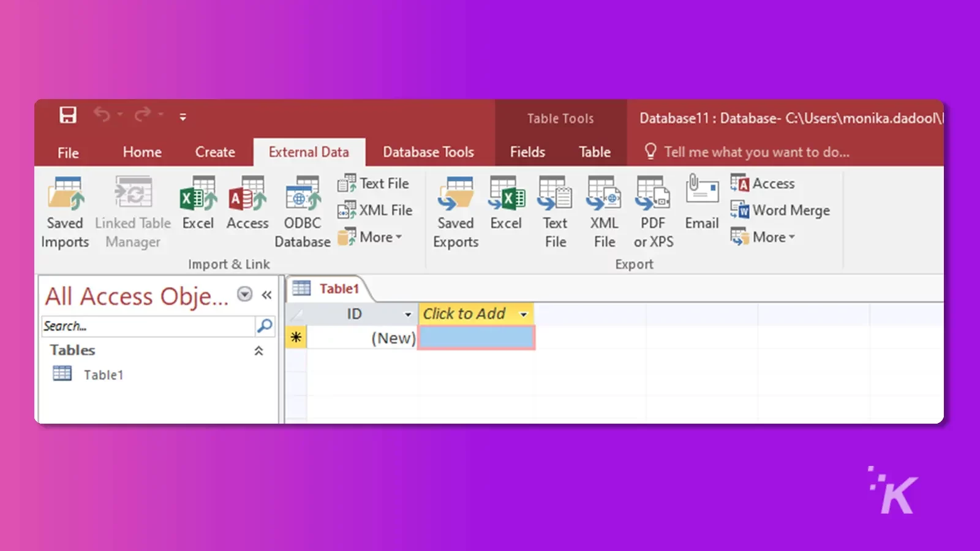980x551 pixels.
Task: Open Saved Imports
Action: click(x=65, y=212)
